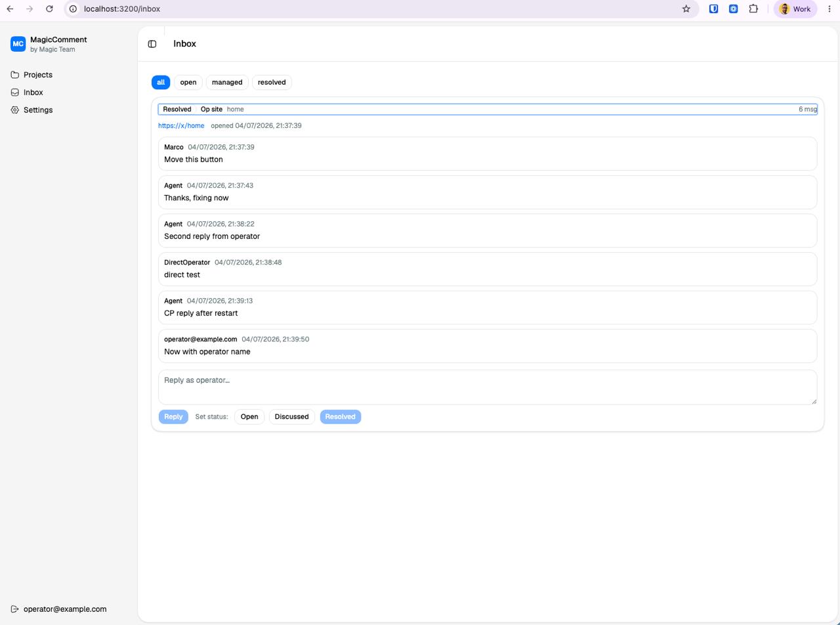Click the '6 msg' count label
This screenshot has width=840, height=625.
(x=808, y=109)
